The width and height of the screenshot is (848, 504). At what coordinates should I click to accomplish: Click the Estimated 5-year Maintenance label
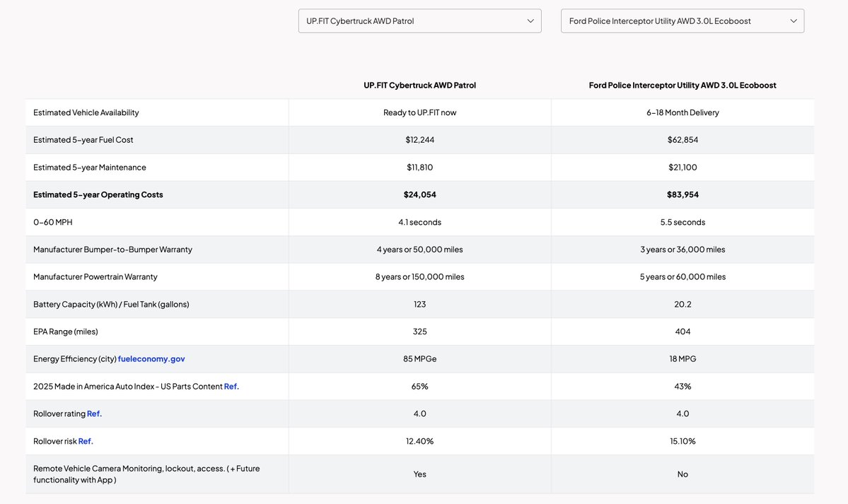pyautogui.click(x=90, y=167)
